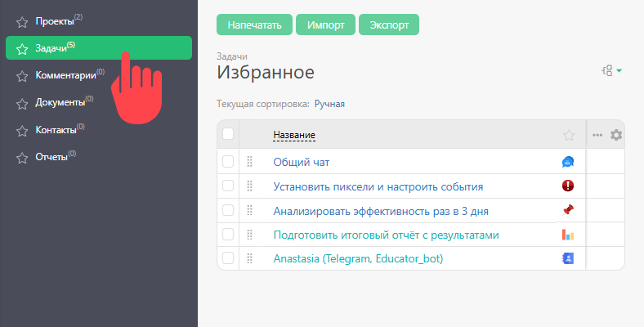Check the box for Подготовить итоговый отчёт
Image resolution: width=644 pixels, height=327 pixels.
[x=228, y=235]
